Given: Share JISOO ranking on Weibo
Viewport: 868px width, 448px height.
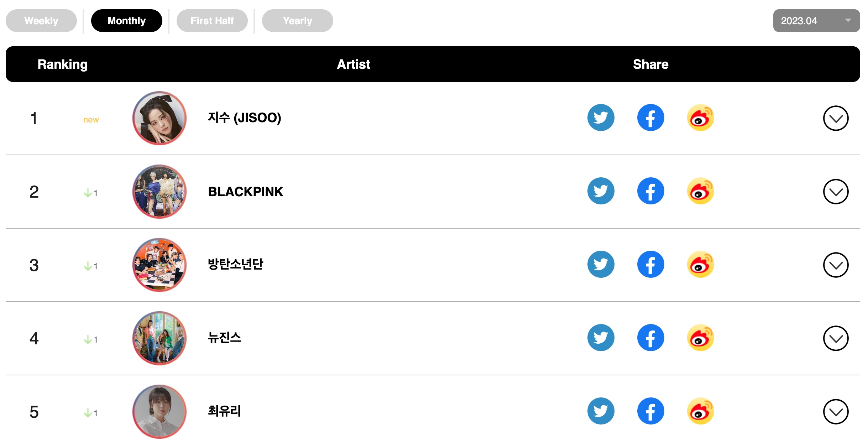Looking at the screenshot, I should coord(700,118).
